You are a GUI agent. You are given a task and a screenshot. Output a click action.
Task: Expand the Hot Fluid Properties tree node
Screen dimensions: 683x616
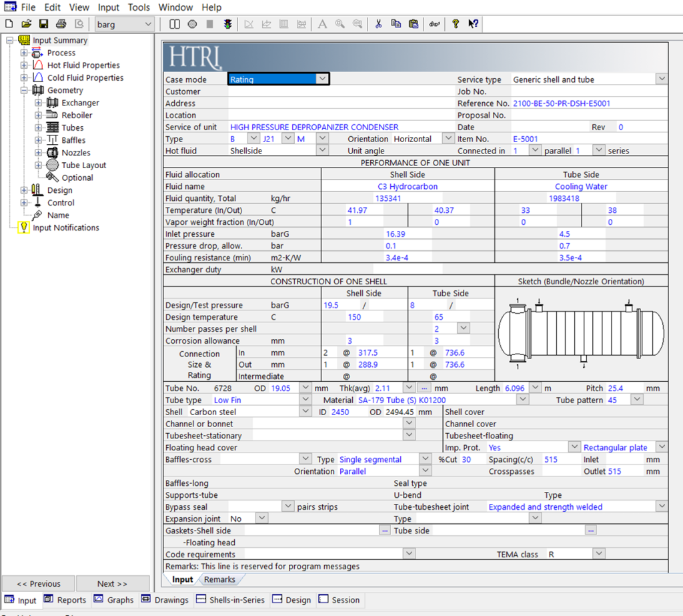coord(24,65)
